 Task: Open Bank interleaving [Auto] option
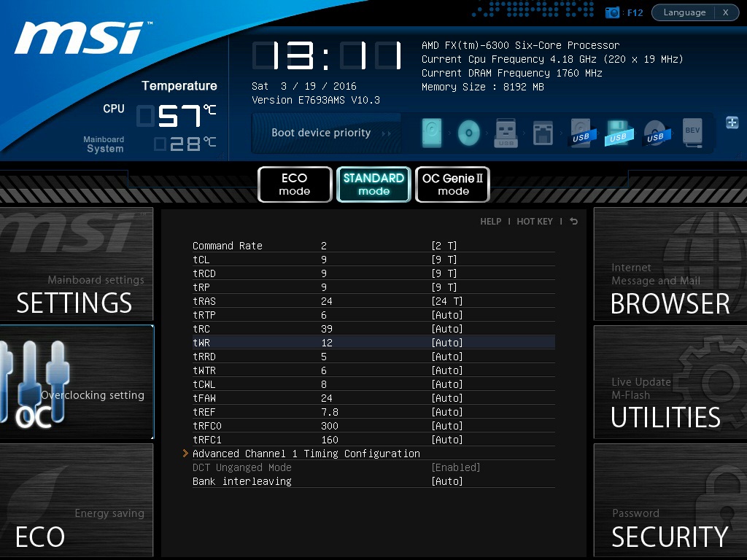tap(447, 481)
